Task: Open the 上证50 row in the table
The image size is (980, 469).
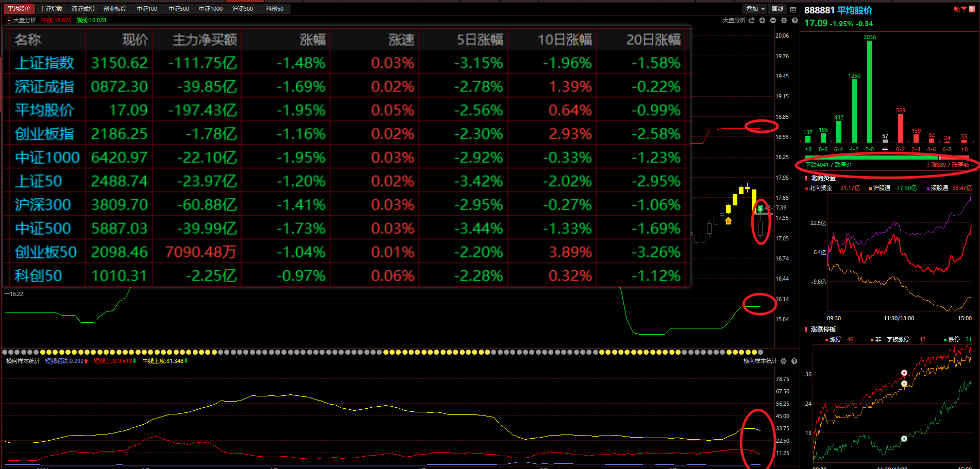Action: [x=347, y=181]
